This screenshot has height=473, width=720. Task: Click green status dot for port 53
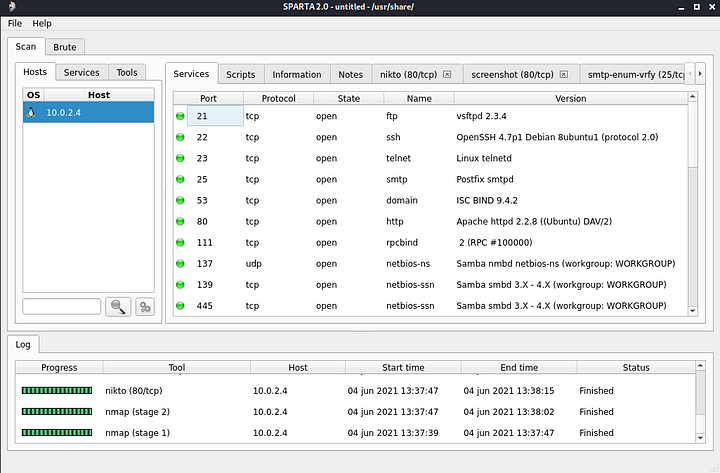(x=180, y=201)
